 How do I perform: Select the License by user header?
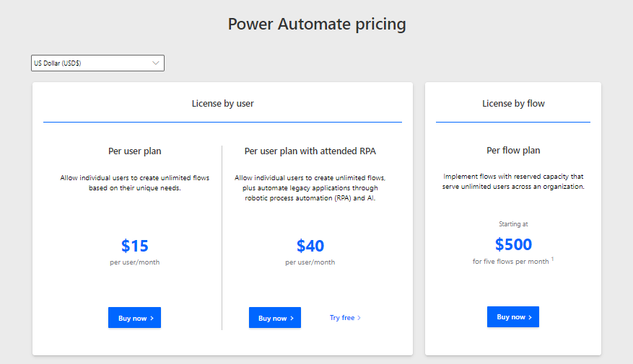(x=222, y=104)
